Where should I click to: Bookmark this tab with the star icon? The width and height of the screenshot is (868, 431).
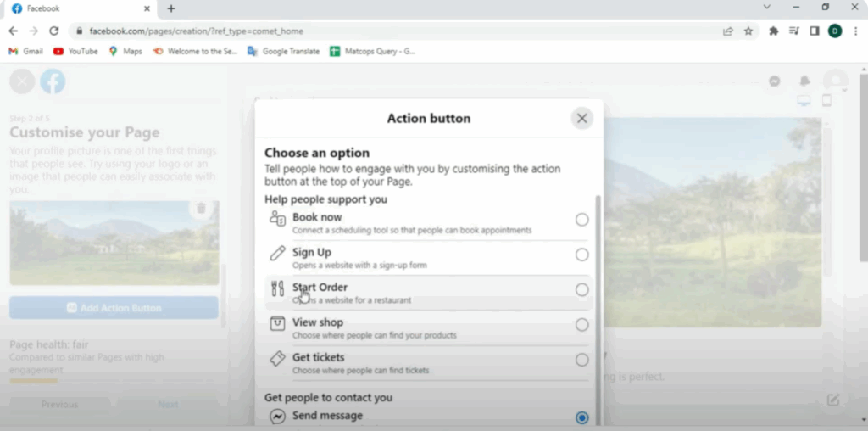748,31
